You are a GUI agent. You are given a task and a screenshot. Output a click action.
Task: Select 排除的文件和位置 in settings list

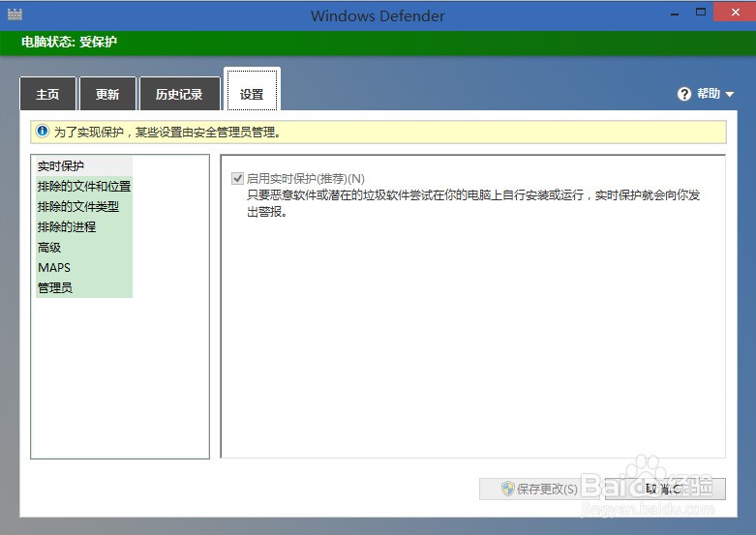[84, 186]
